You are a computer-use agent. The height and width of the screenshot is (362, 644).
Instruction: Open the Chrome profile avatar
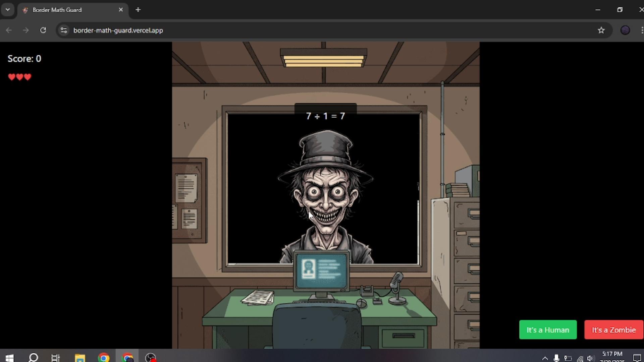coord(625,30)
